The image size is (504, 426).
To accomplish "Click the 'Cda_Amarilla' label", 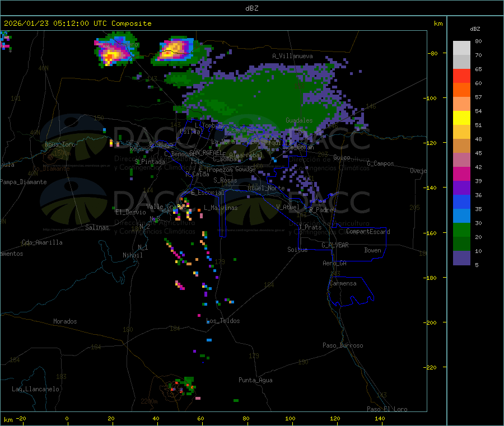I will point(42,242).
